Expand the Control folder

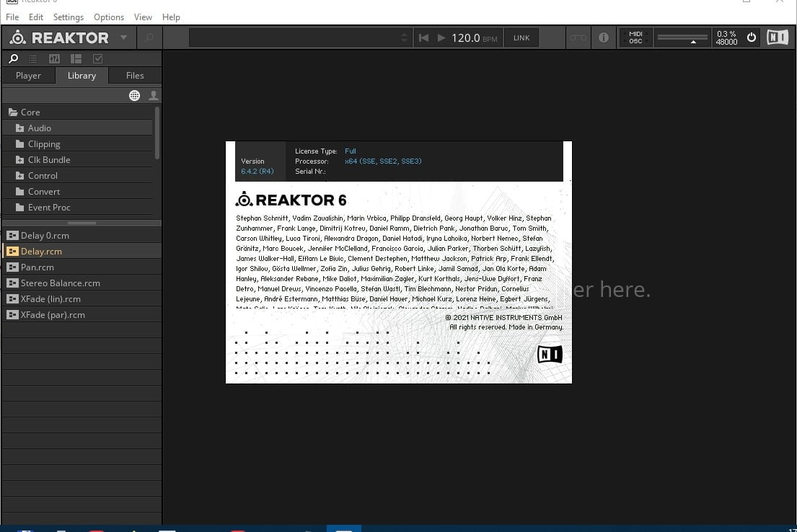pos(19,176)
